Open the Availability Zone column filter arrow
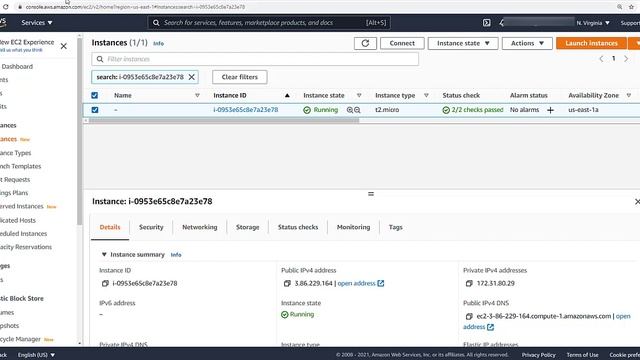The width and height of the screenshot is (640, 360). coord(629,96)
